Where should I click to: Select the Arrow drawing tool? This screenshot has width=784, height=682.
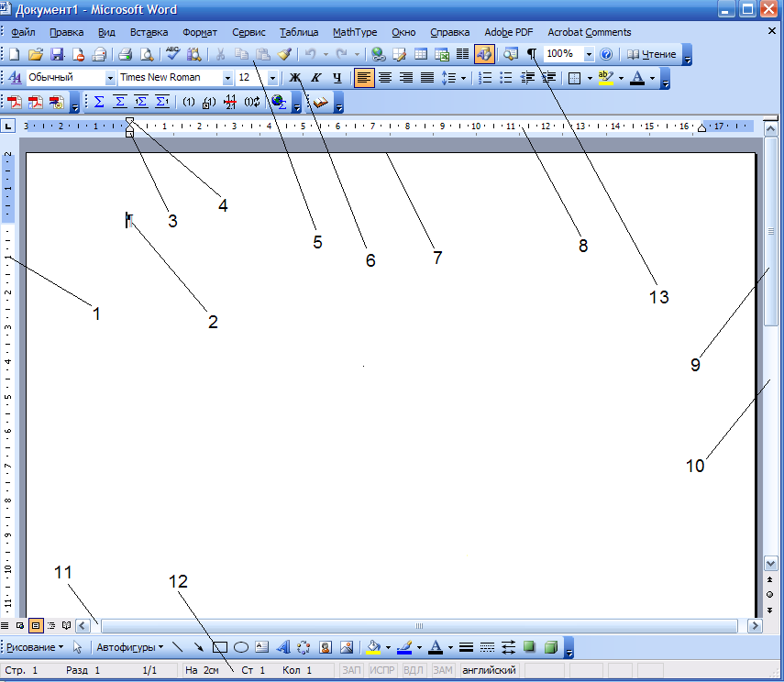pyautogui.click(x=199, y=647)
